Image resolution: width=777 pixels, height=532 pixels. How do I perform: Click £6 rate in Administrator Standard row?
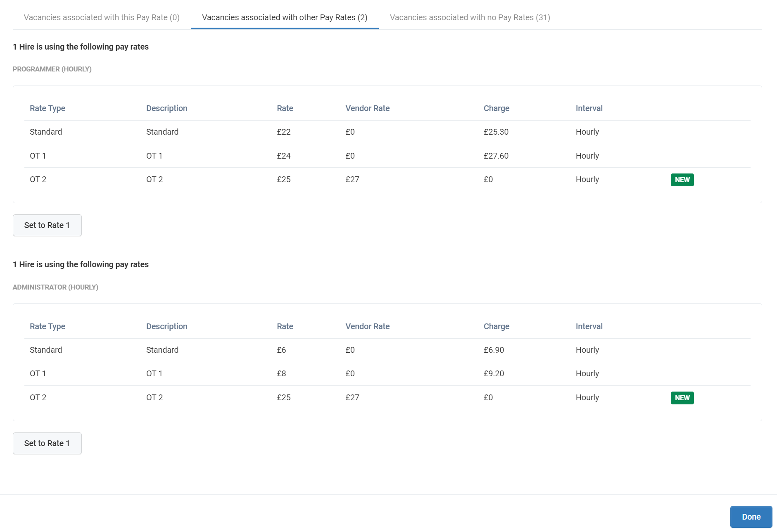coord(281,350)
